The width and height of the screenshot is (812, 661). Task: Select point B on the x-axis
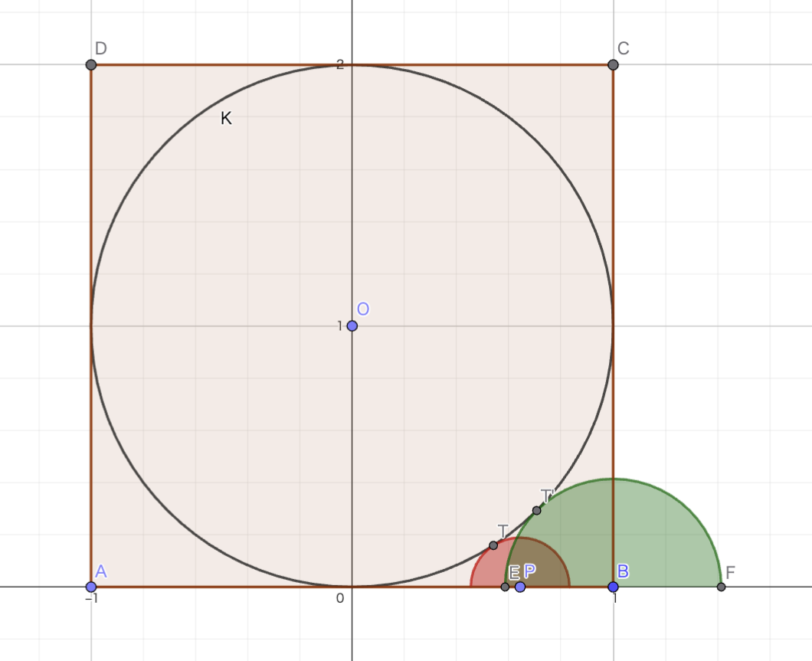coord(613,587)
